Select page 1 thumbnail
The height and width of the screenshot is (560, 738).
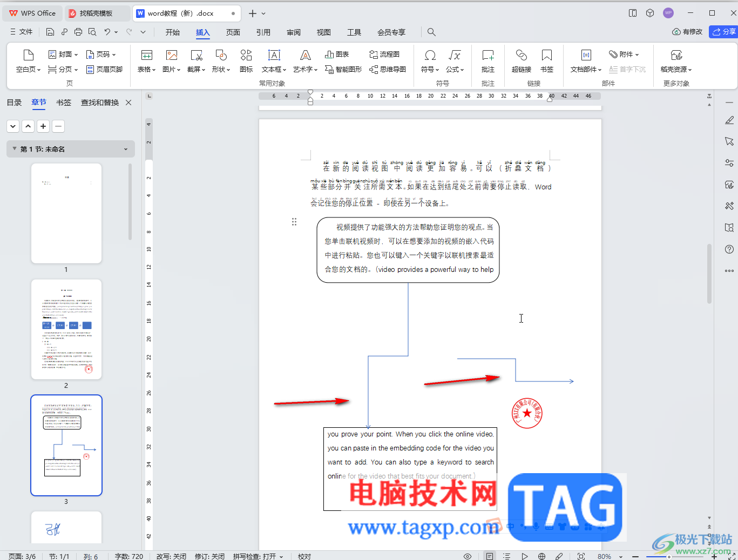(66, 213)
